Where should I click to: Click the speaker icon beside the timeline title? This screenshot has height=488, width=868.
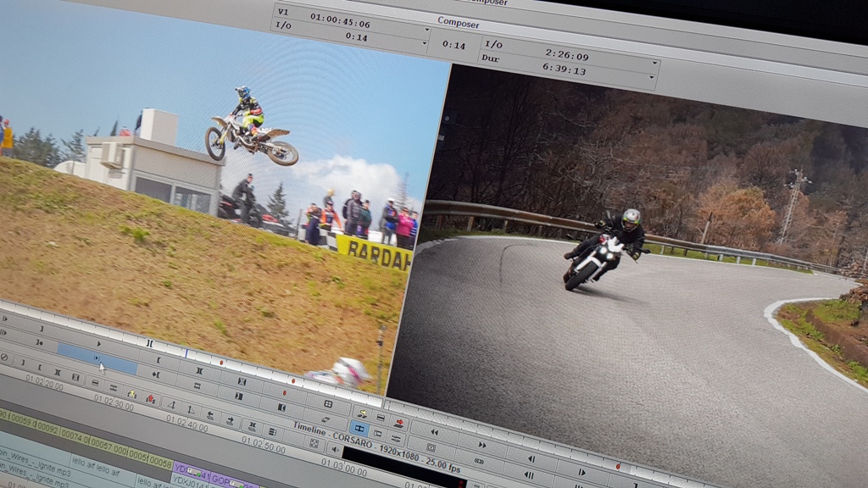tap(336, 449)
